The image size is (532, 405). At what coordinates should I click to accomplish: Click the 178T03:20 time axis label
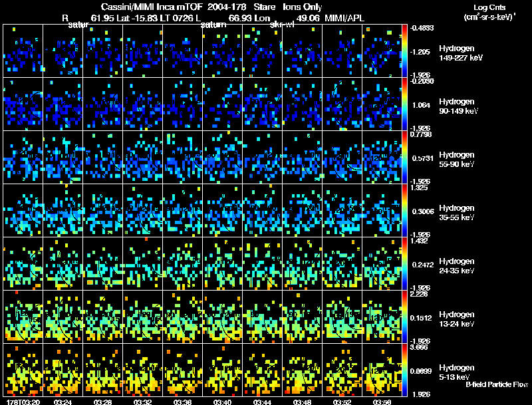[21, 402]
